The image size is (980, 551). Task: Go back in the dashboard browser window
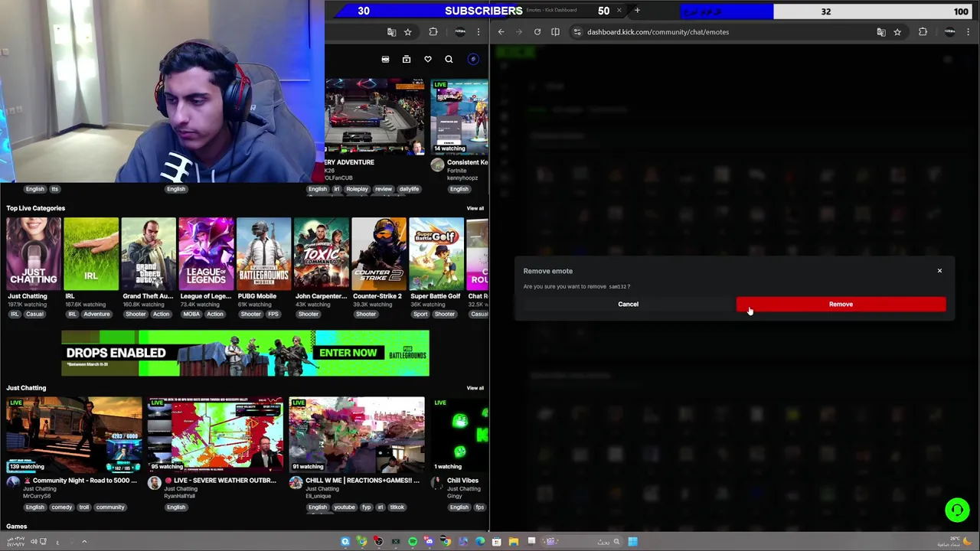[501, 32]
